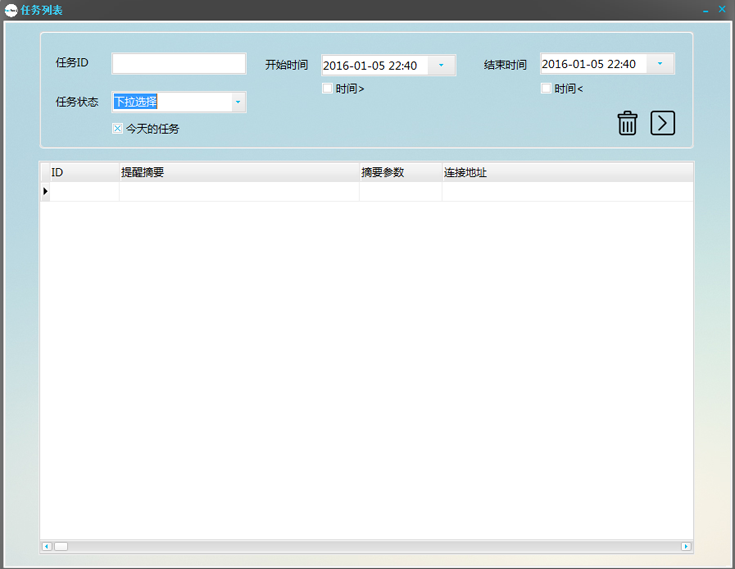Select the first row via row indicator arrow
The image size is (735, 569).
(x=45, y=191)
